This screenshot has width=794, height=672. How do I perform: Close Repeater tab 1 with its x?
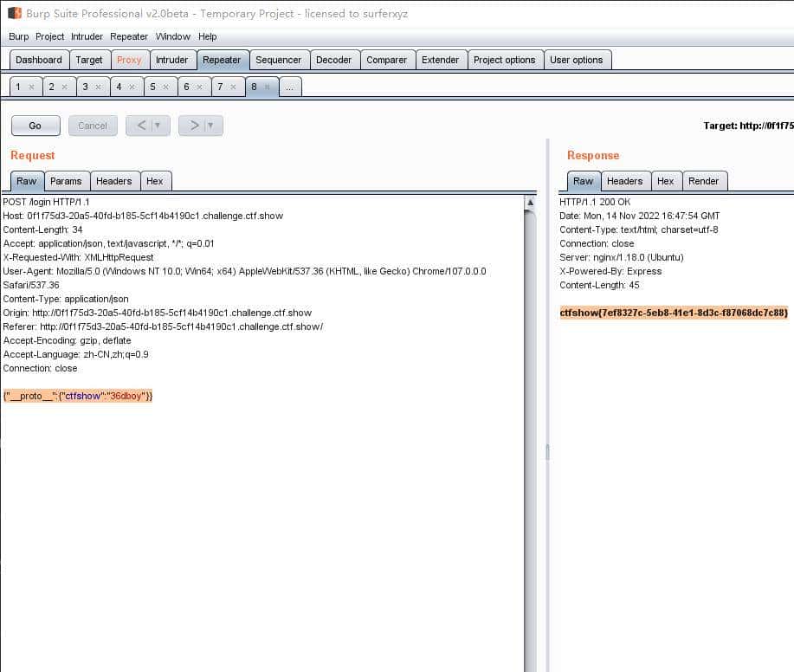coord(31,87)
